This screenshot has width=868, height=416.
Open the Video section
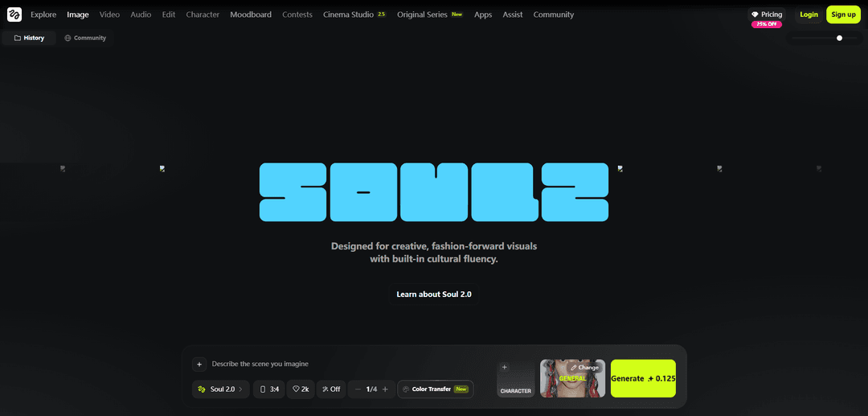[x=109, y=15]
